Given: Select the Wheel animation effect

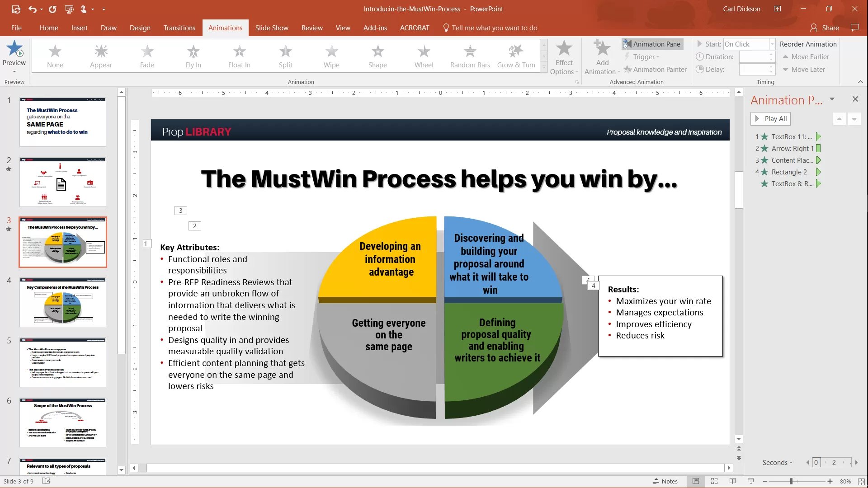Looking at the screenshot, I should click(424, 56).
